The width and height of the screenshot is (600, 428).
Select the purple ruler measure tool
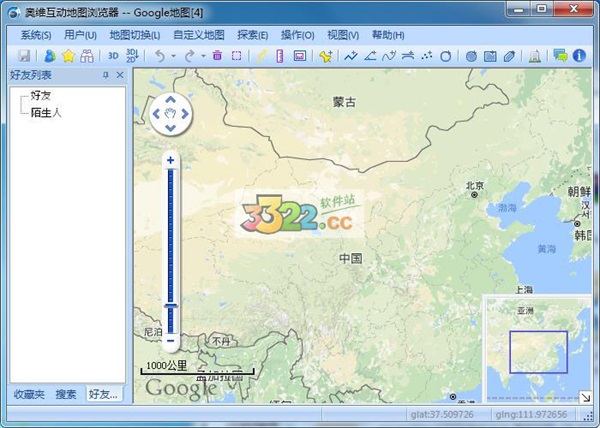click(280, 56)
